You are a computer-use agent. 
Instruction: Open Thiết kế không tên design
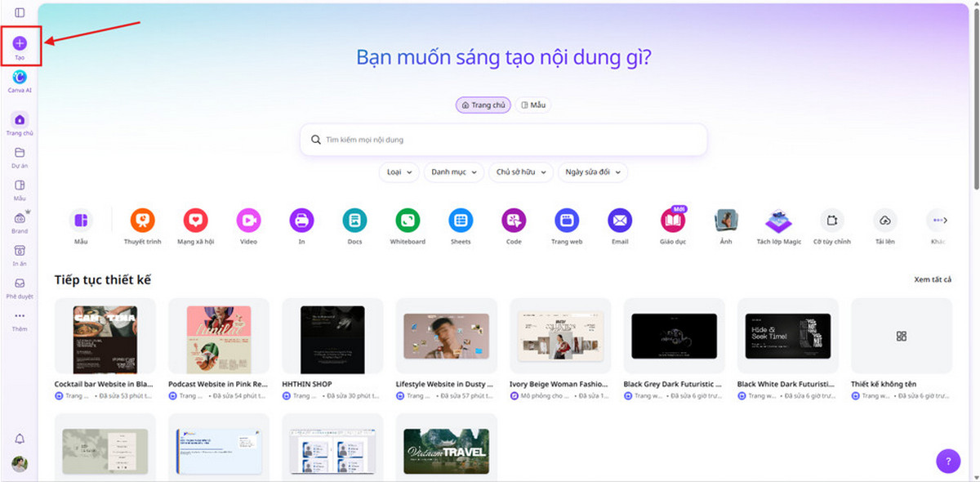(x=902, y=336)
